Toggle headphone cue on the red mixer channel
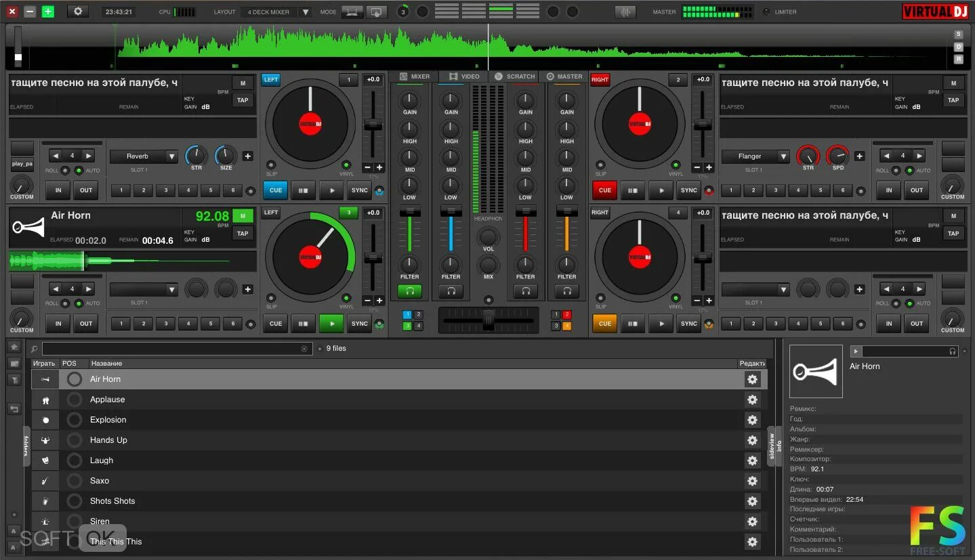The width and height of the screenshot is (975, 560). [526, 291]
